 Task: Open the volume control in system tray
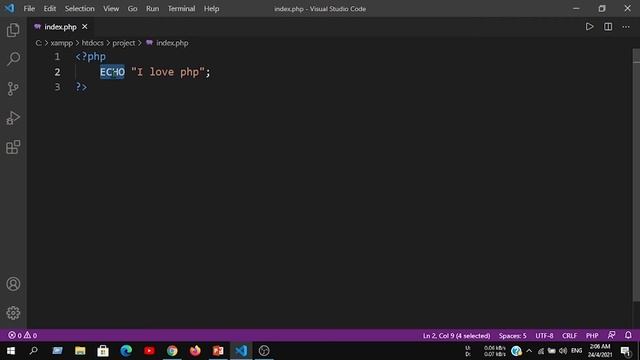tap(563, 351)
